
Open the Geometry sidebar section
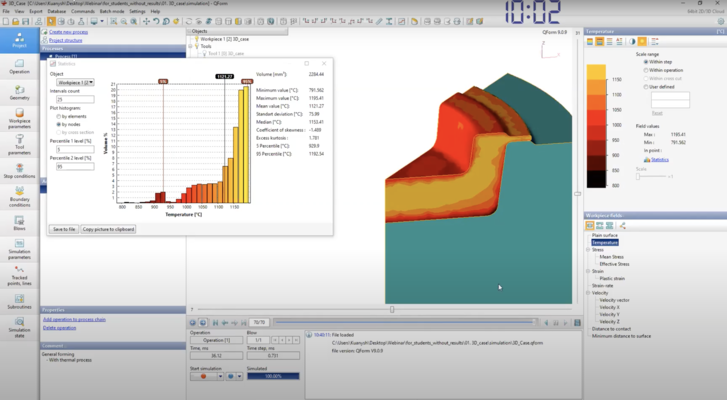pos(19,92)
